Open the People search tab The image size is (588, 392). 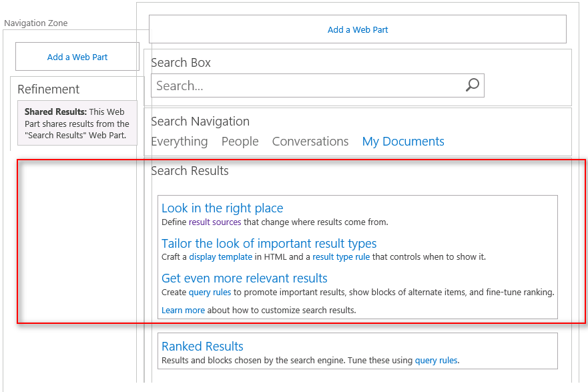pos(240,142)
